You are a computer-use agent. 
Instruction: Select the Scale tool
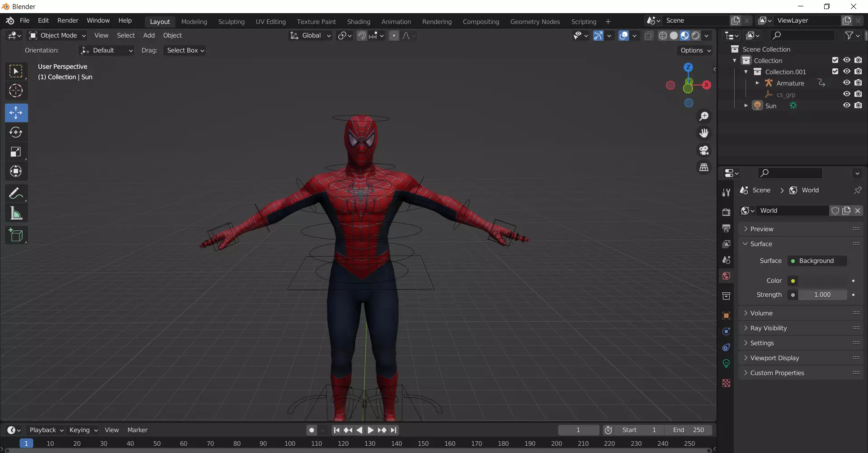pyautogui.click(x=16, y=152)
